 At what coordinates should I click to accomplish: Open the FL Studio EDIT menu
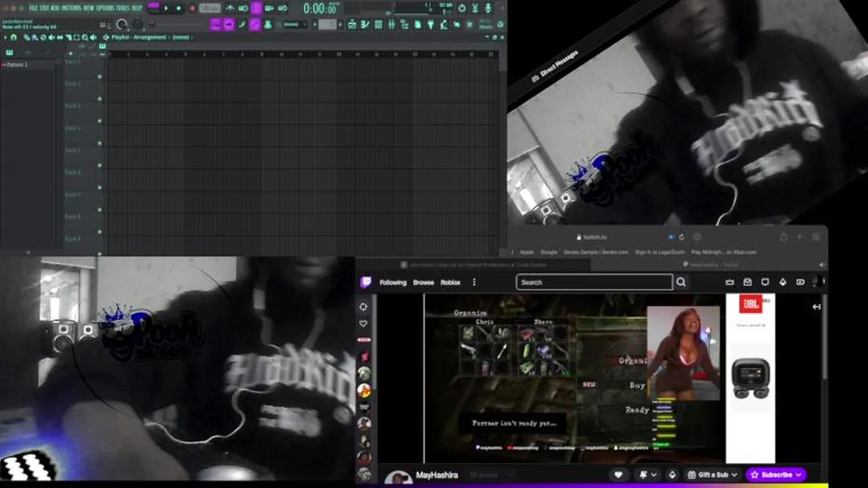[44, 7]
